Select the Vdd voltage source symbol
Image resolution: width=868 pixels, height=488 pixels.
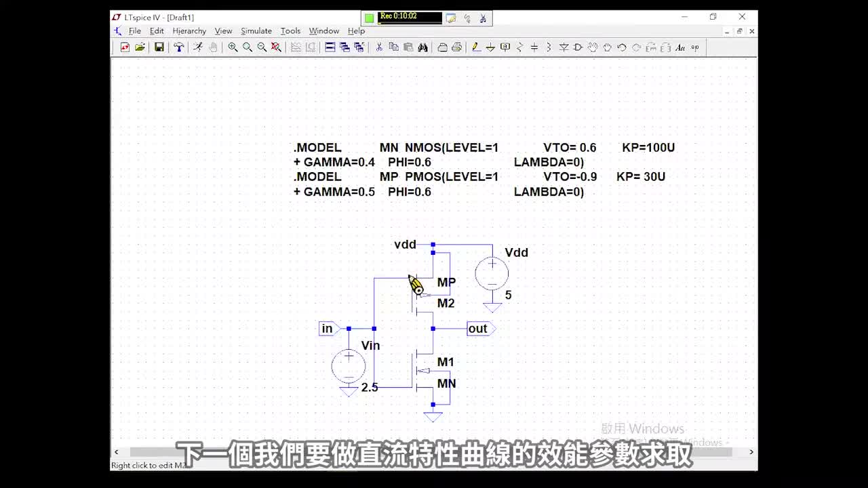pos(492,275)
